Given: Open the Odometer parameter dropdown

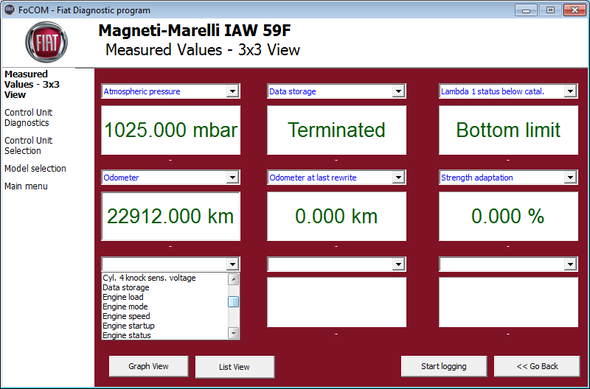Looking at the screenshot, I should [232, 177].
